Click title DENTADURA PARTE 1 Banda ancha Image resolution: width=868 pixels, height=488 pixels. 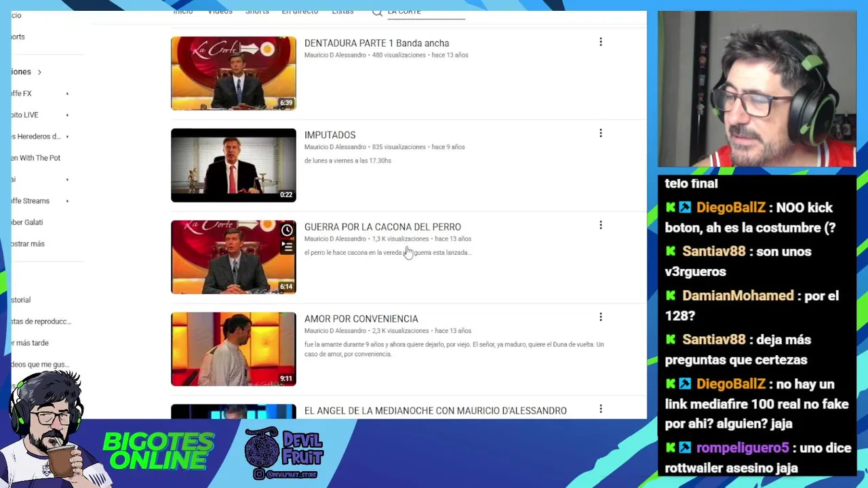coord(376,43)
